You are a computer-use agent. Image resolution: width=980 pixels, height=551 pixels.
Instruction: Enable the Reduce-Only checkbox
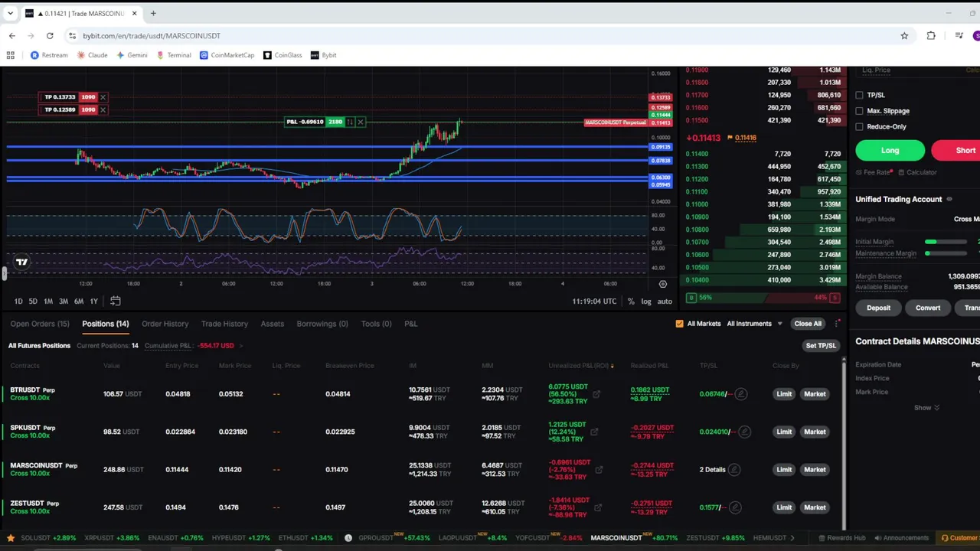(x=859, y=127)
